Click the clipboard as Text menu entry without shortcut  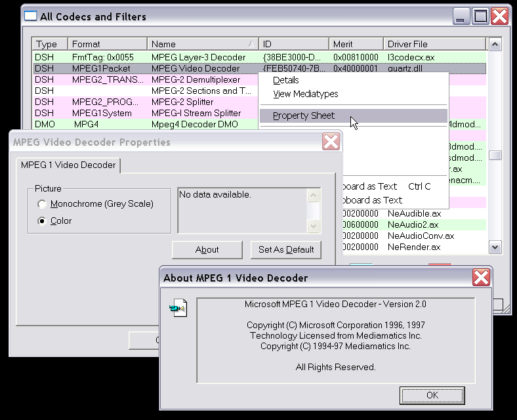pyautogui.click(x=395, y=200)
